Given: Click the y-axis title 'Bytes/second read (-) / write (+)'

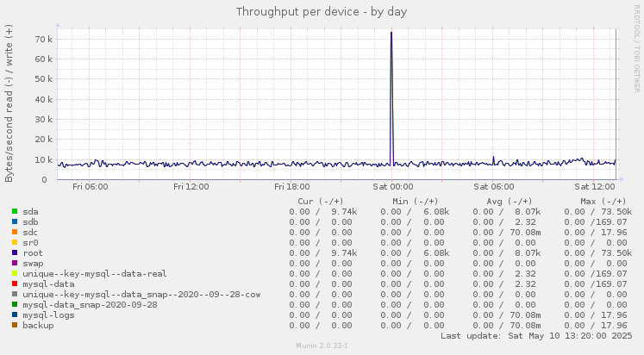Looking at the screenshot, I should [9, 103].
